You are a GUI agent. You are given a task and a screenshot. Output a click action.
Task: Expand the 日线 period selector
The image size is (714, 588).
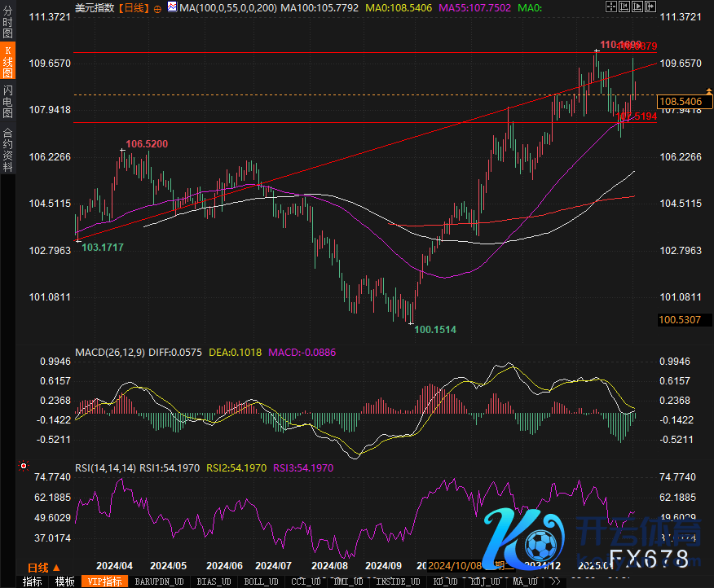[x=42, y=567]
